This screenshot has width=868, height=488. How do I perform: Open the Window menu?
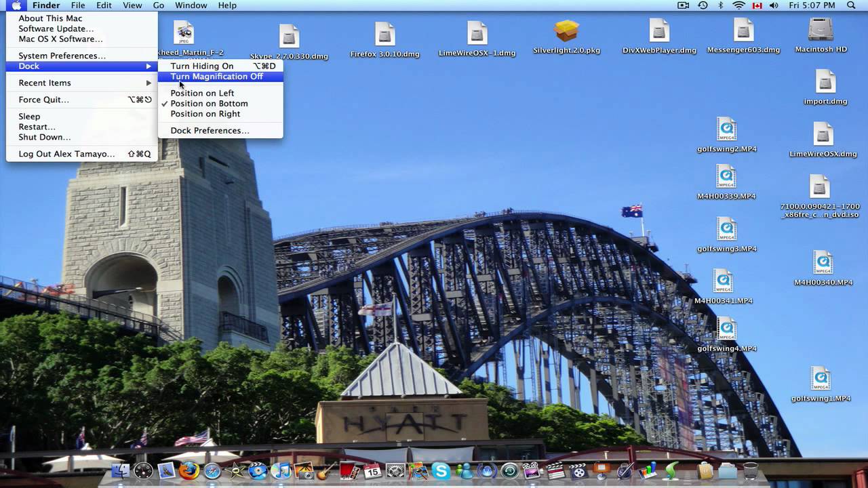(x=191, y=5)
